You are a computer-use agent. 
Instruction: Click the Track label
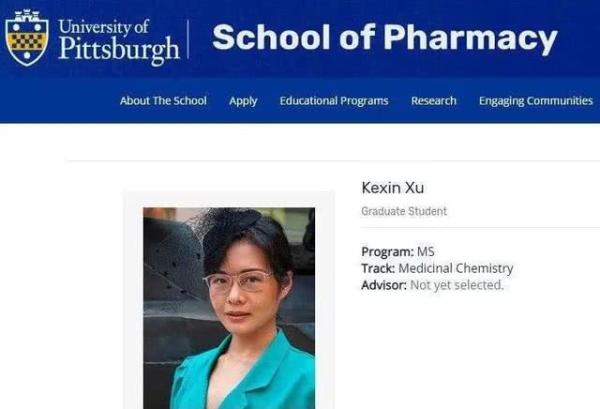pos(378,268)
